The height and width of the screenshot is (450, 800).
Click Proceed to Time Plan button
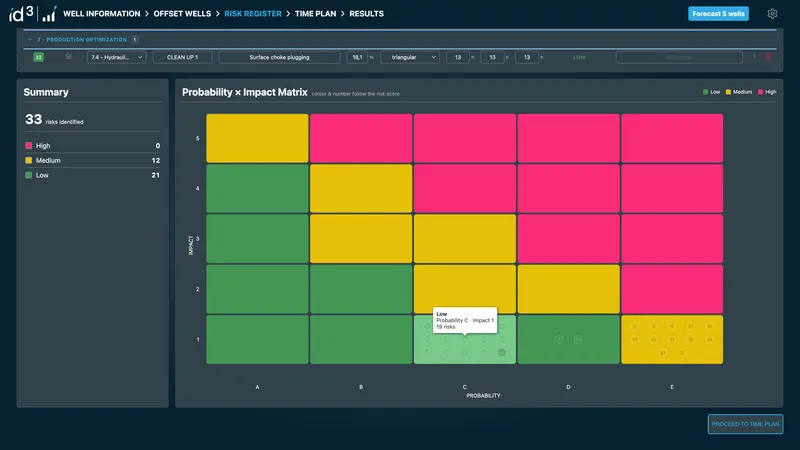(745, 424)
